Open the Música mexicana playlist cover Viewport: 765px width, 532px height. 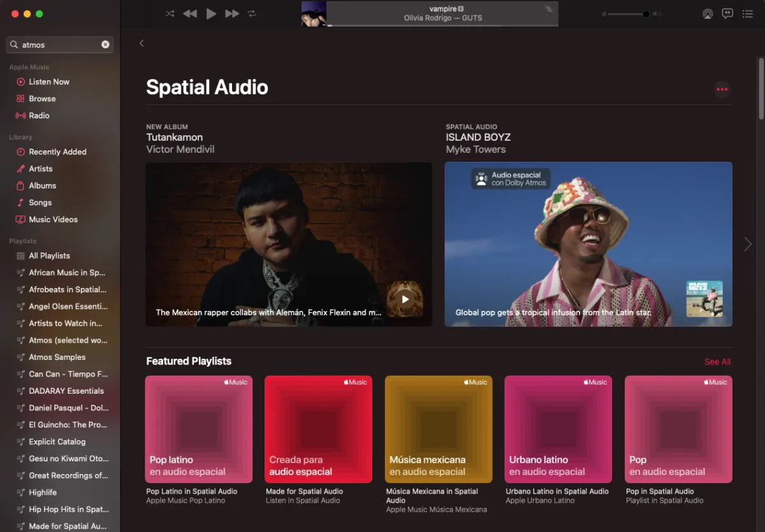click(439, 429)
